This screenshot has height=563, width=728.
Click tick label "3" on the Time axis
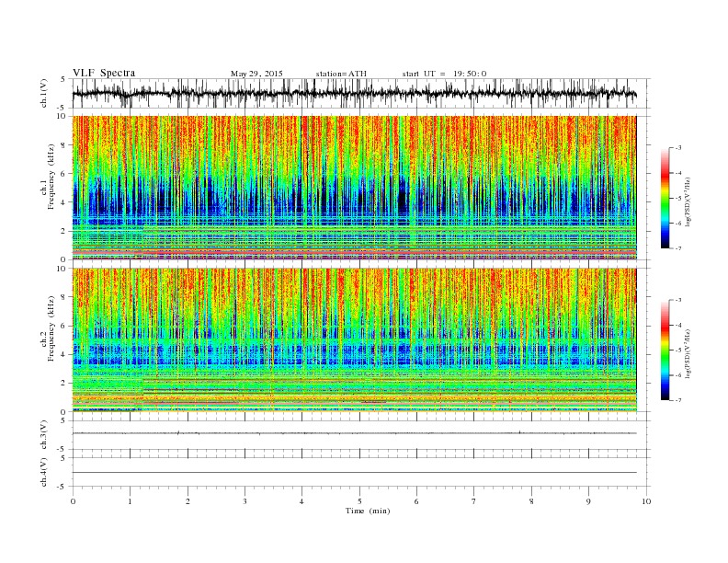tap(245, 501)
